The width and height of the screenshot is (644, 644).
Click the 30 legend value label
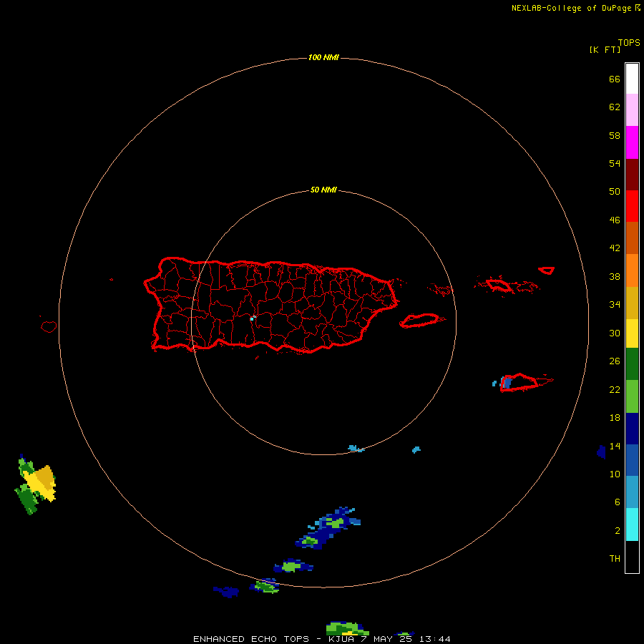(615, 333)
